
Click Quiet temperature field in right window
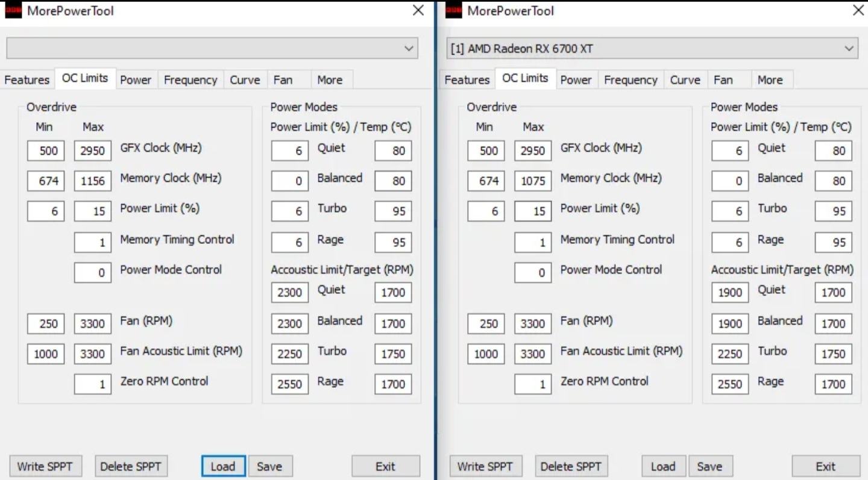(x=834, y=151)
